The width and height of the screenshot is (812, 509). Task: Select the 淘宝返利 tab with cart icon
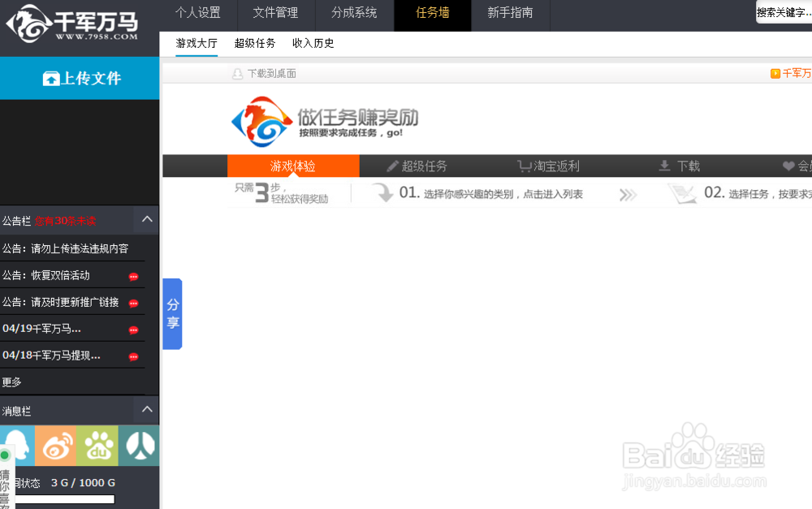(548, 166)
